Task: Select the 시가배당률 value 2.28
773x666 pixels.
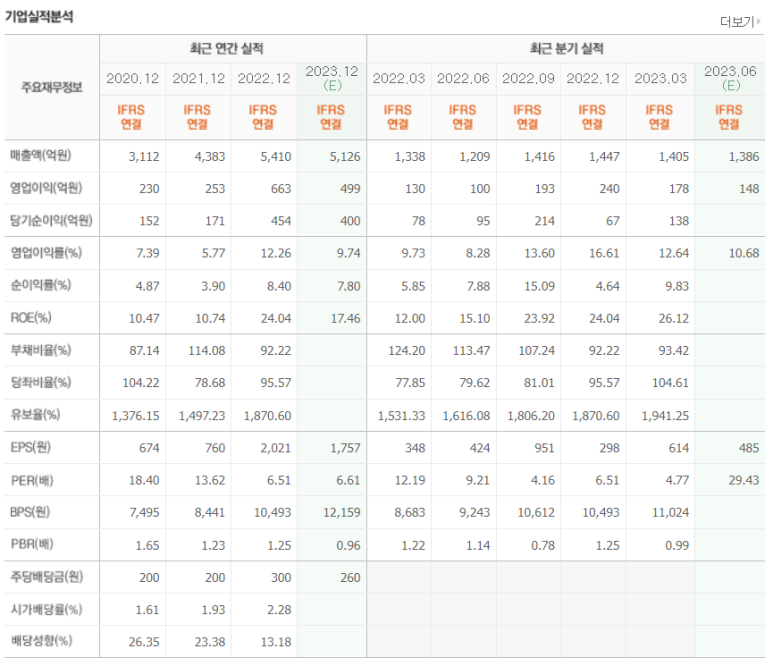Action: coord(279,610)
